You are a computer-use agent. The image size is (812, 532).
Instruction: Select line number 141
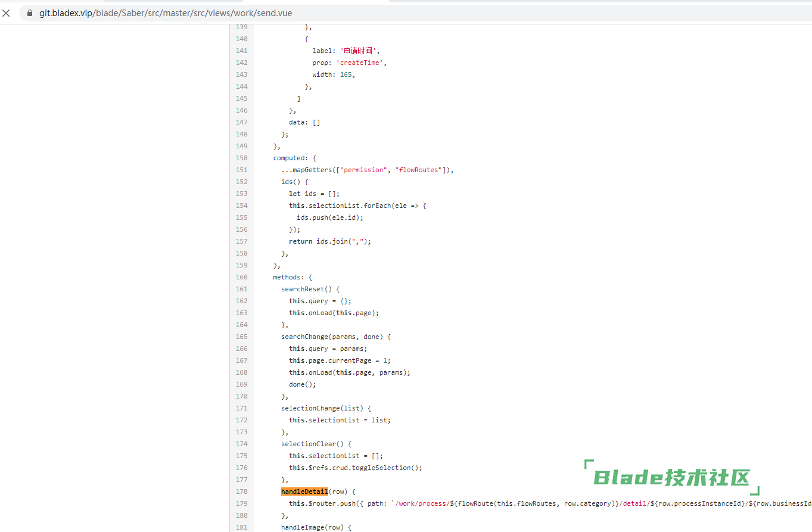241,51
